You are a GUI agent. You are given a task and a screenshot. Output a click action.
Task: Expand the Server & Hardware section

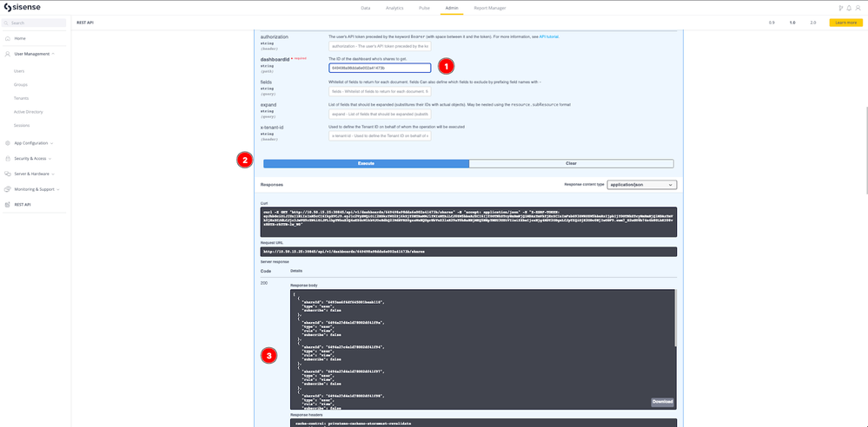point(52,174)
